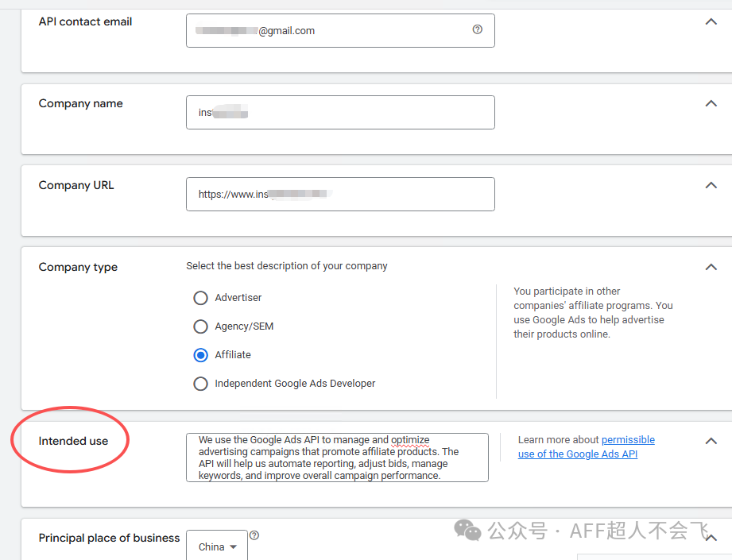Click the 'API contact email' label
This screenshot has width=732, height=560.
click(85, 21)
